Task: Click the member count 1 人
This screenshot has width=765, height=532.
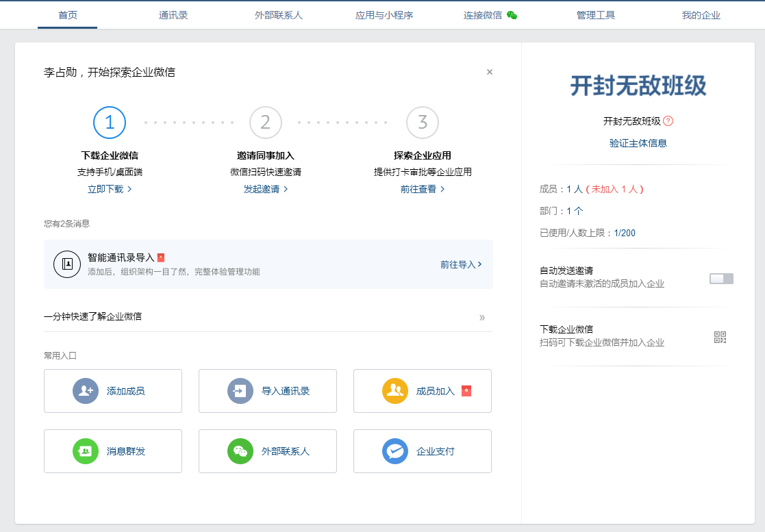Action: [x=574, y=189]
